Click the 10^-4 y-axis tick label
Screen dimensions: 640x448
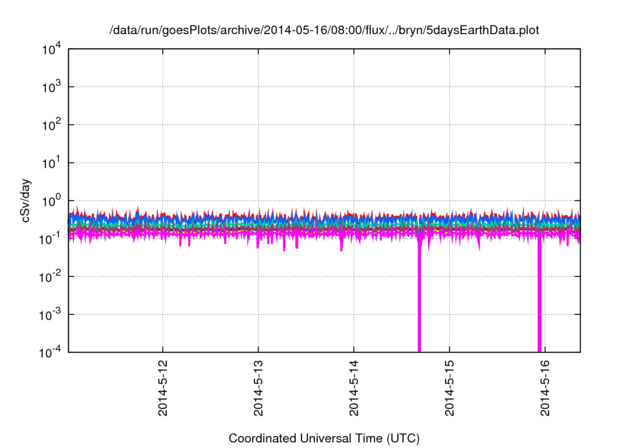(50, 353)
